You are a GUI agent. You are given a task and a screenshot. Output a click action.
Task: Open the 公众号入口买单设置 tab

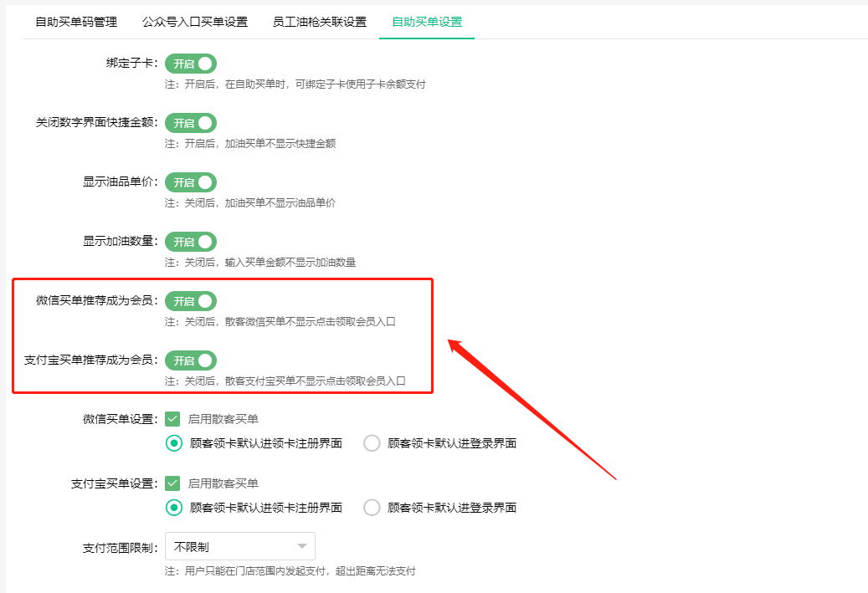[195, 22]
